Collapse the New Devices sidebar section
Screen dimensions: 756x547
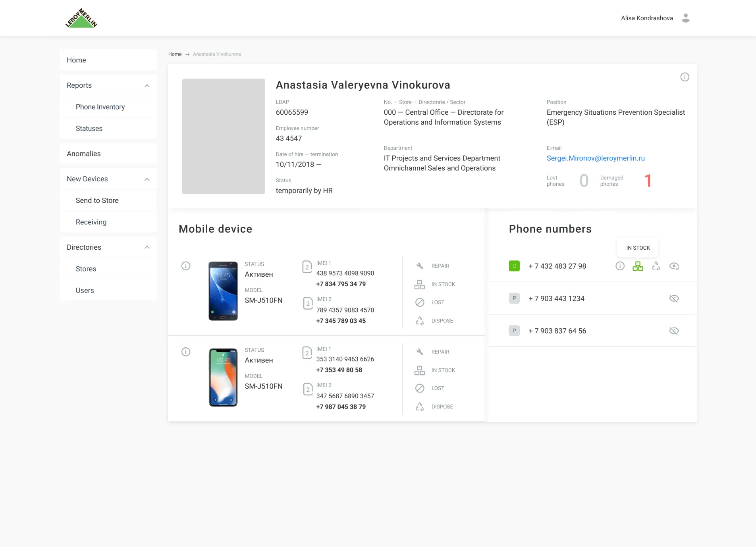tap(147, 179)
